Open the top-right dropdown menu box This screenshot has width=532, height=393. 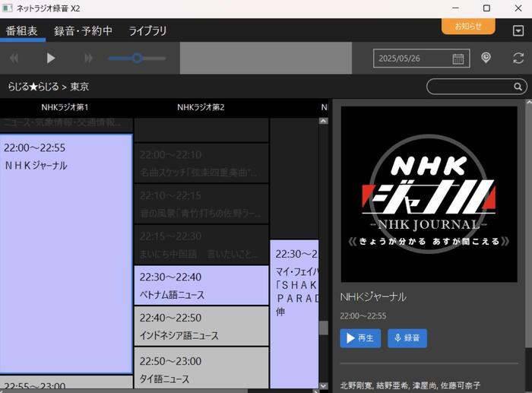518,31
